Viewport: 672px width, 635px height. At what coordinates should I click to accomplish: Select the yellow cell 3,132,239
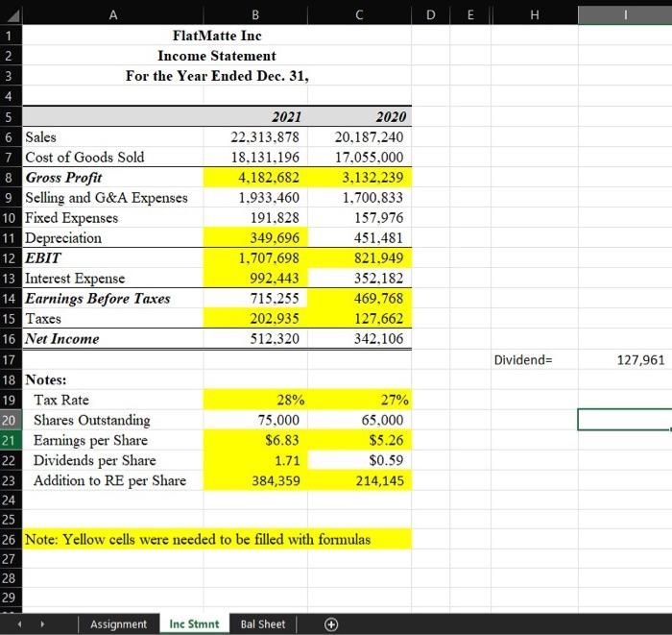tap(360, 178)
